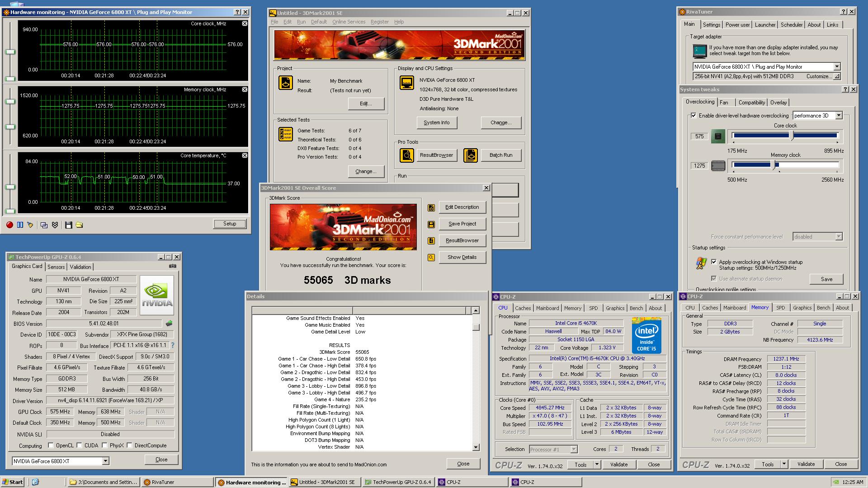Click the overlapping windows icon in monitoring toolbar
Viewport: 868px width, 488px height.
[x=44, y=225]
